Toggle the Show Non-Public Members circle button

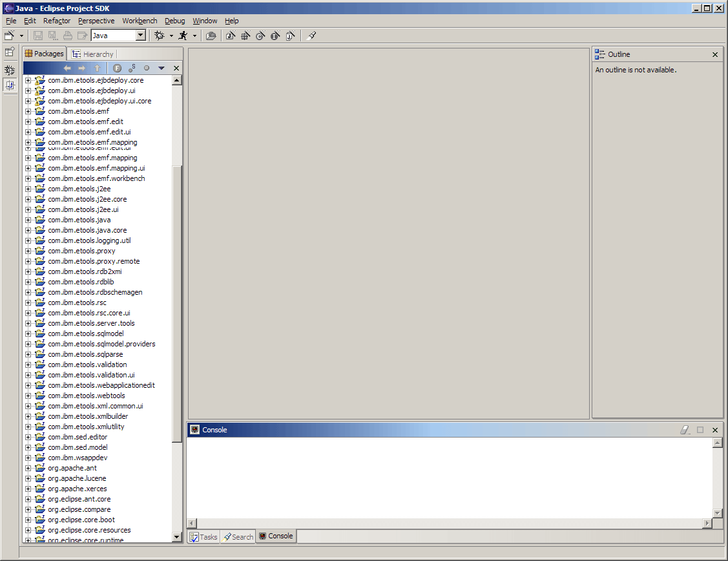pyautogui.click(x=147, y=69)
